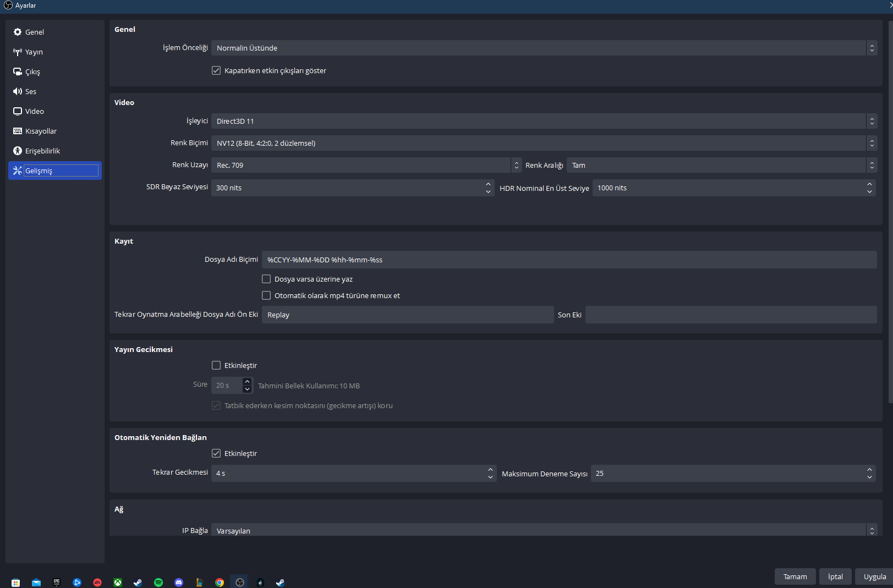This screenshot has height=588, width=893.
Task: Click the İptal button
Action: pyautogui.click(x=835, y=576)
